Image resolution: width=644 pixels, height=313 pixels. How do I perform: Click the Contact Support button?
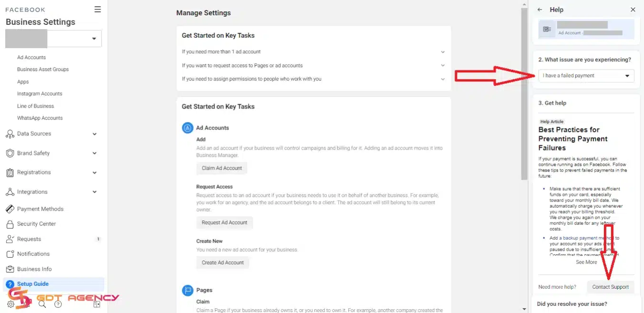[x=611, y=287]
